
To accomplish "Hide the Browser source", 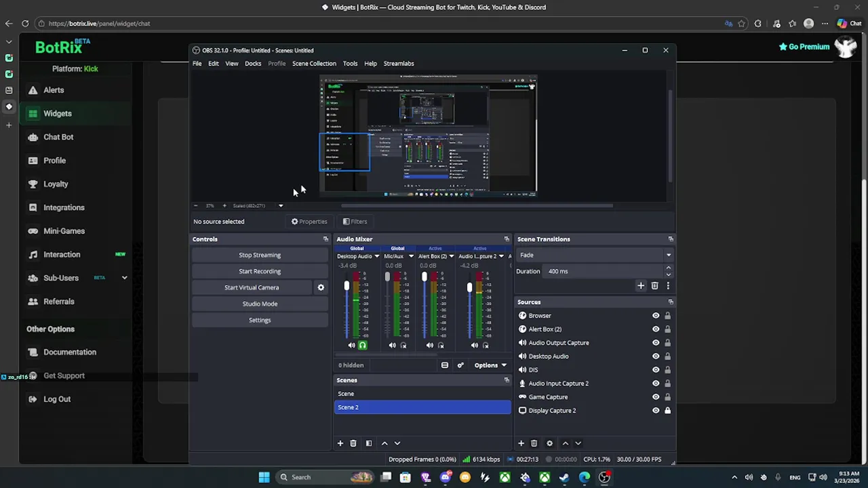I will coord(656,316).
